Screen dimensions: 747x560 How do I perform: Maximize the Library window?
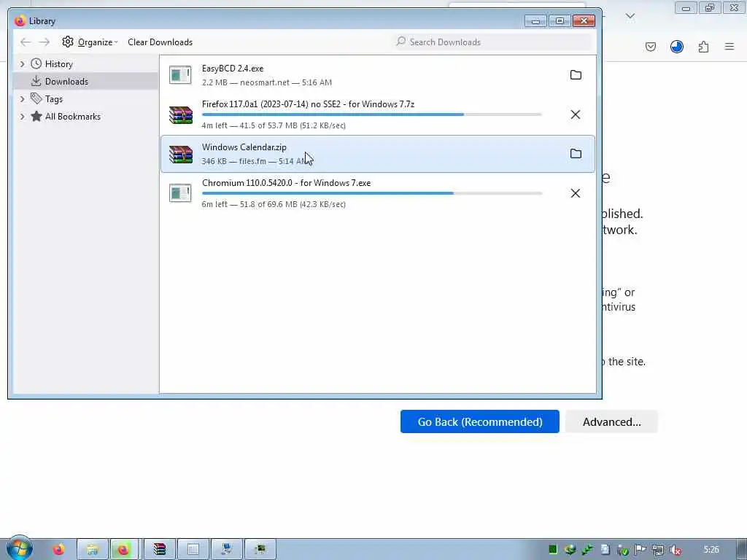pyautogui.click(x=560, y=21)
